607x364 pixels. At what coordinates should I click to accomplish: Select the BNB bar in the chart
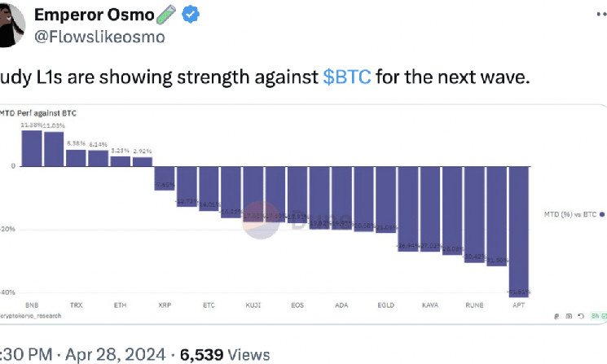coord(32,148)
